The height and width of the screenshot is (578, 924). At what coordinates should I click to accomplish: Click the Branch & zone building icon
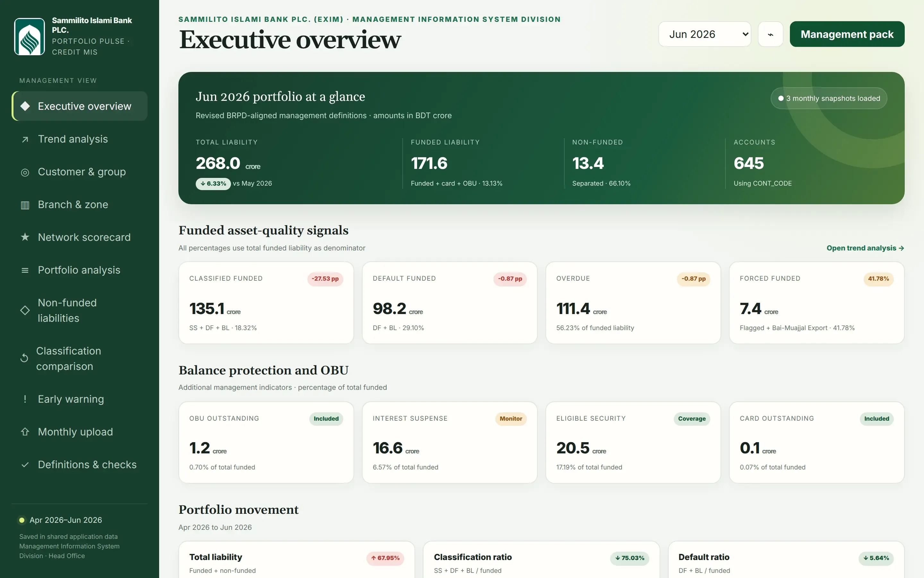[x=25, y=205]
